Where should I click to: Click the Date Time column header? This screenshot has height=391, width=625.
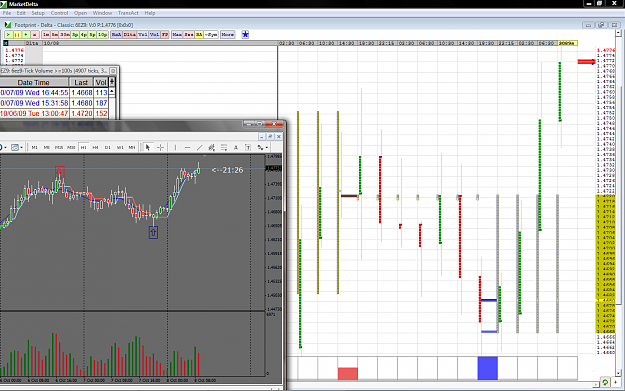click(x=34, y=83)
